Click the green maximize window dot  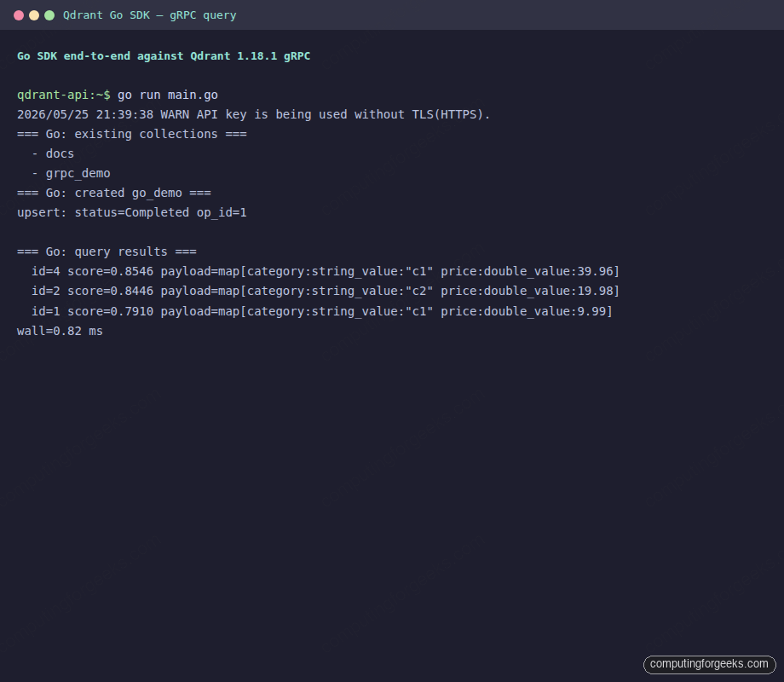pos(49,15)
